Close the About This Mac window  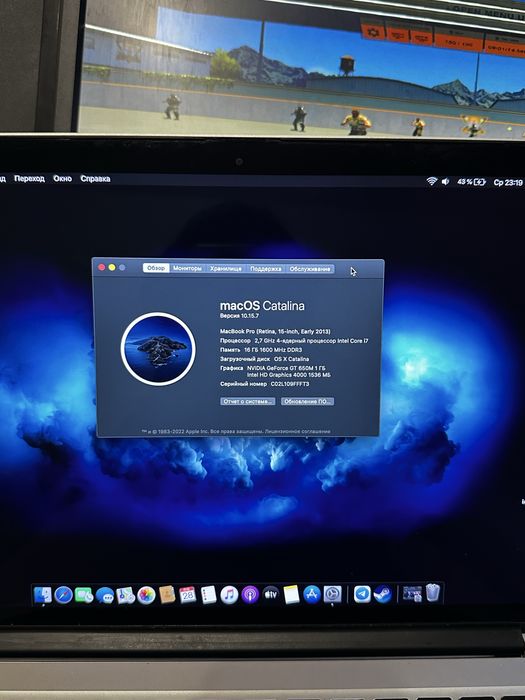pos(101,267)
